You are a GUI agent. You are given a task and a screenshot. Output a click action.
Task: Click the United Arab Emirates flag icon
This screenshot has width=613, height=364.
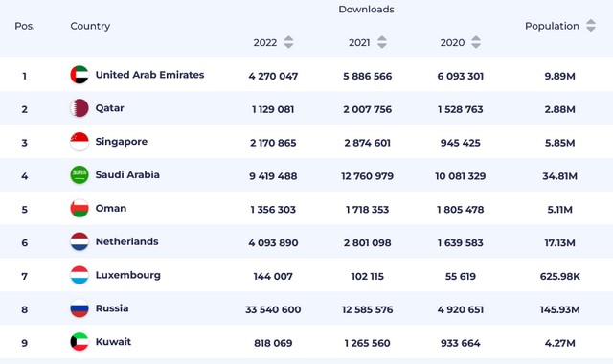point(79,75)
